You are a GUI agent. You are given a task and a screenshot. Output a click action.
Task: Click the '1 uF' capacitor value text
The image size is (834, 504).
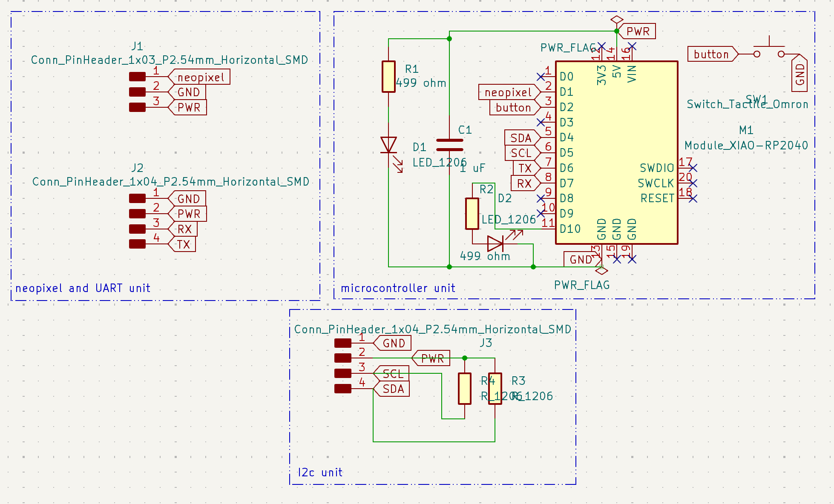(472, 168)
